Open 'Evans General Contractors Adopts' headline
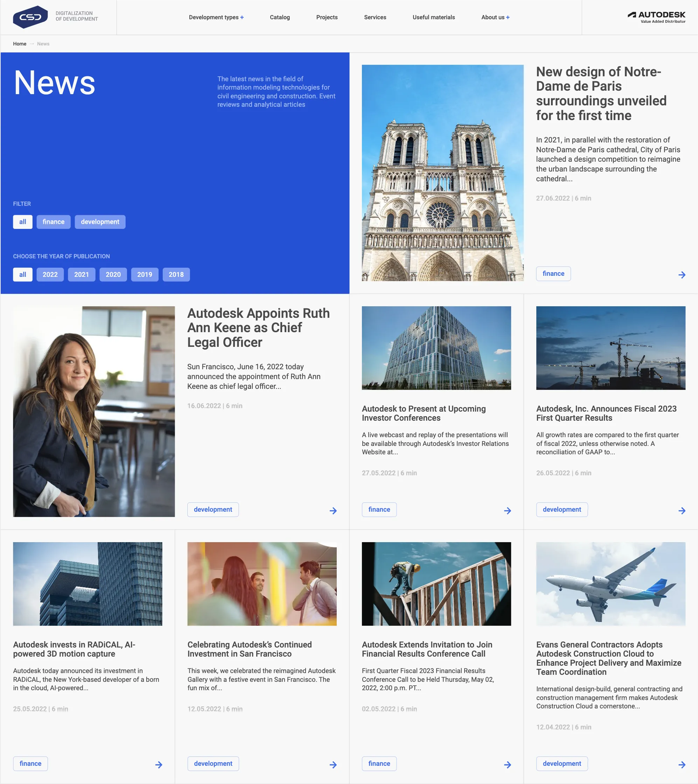 (609, 658)
